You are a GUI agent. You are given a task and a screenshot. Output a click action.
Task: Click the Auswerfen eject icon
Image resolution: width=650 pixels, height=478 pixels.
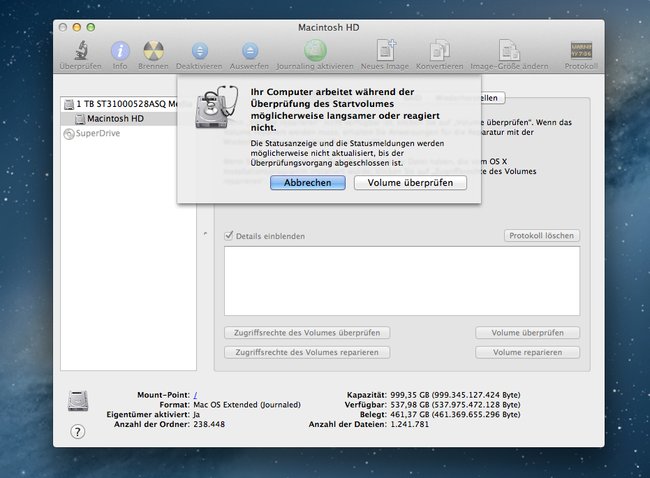[250, 51]
